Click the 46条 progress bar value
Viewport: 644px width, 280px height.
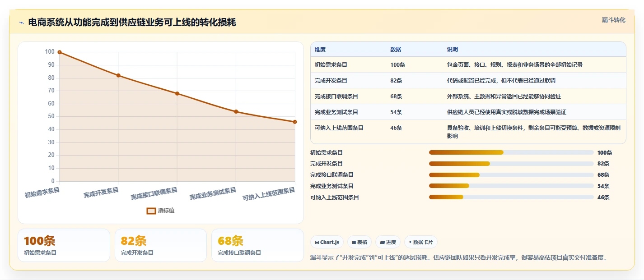603,197
